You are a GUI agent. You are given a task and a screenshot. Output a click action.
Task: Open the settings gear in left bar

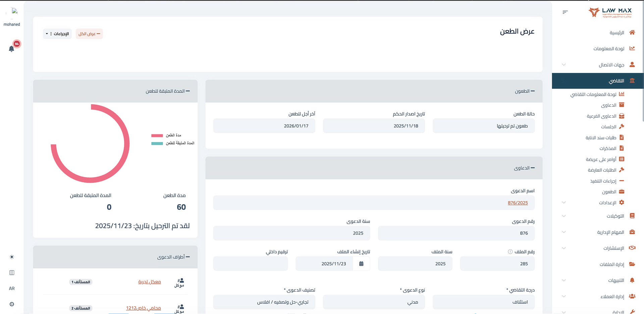[x=12, y=304]
